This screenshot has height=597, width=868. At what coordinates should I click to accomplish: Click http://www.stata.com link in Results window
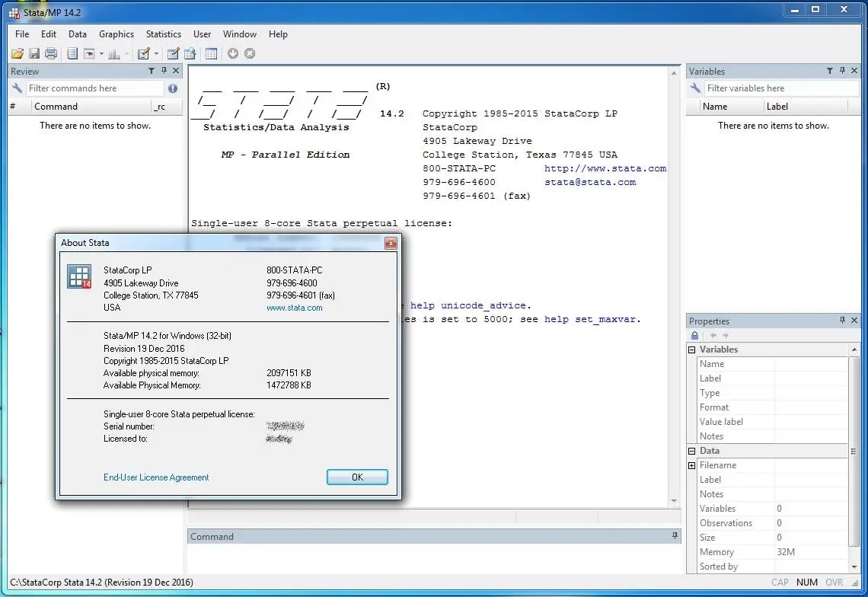(x=605, y=168)
